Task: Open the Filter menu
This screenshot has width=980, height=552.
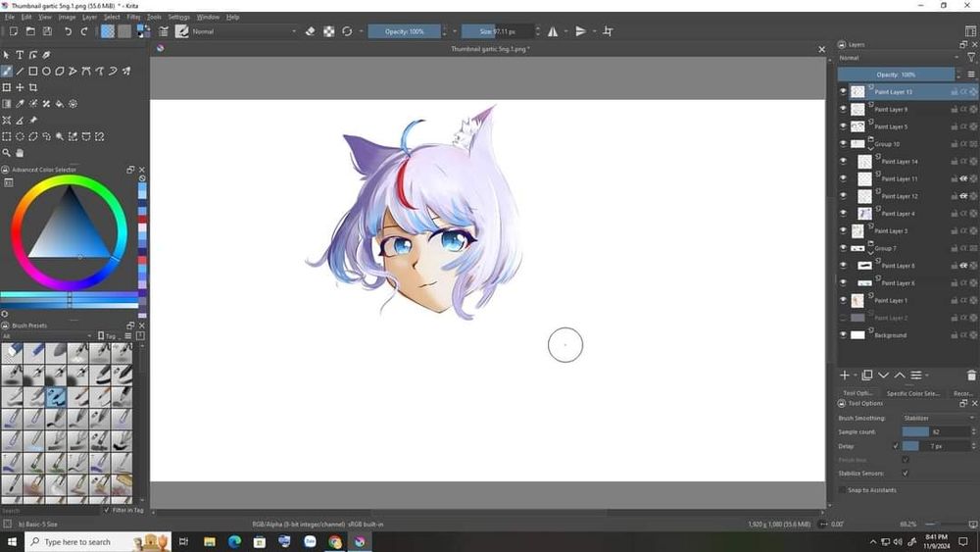Action: tap(133, 17)
